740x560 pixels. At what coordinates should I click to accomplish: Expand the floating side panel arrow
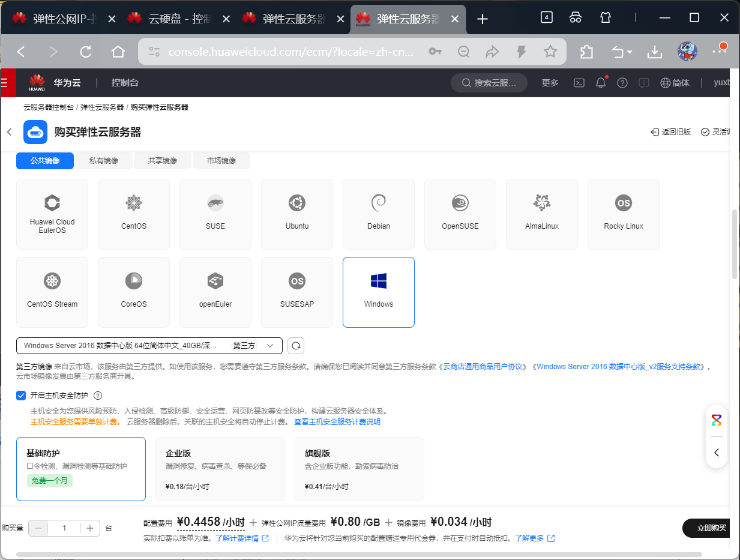tap(717, 453)
